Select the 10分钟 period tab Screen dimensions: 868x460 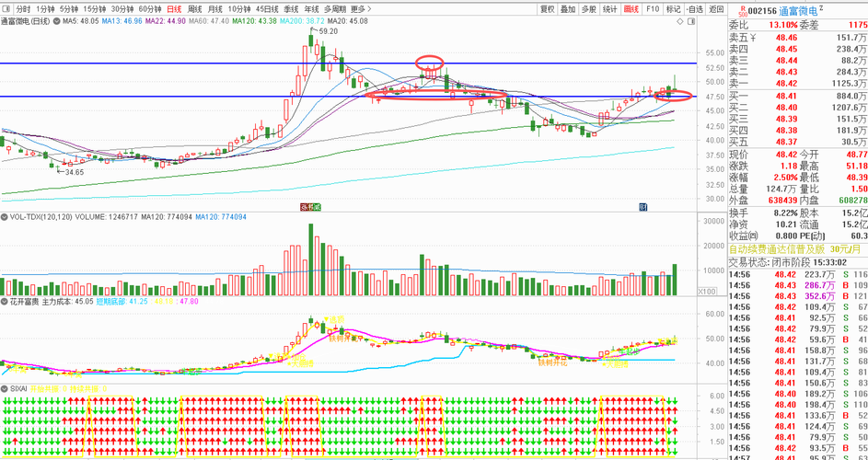coord(239,9)
